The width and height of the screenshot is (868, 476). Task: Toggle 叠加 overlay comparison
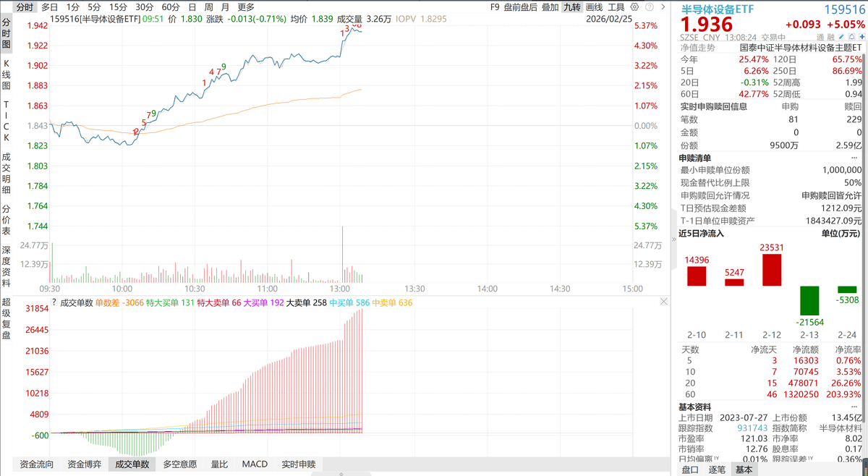[x=550, y=7]
